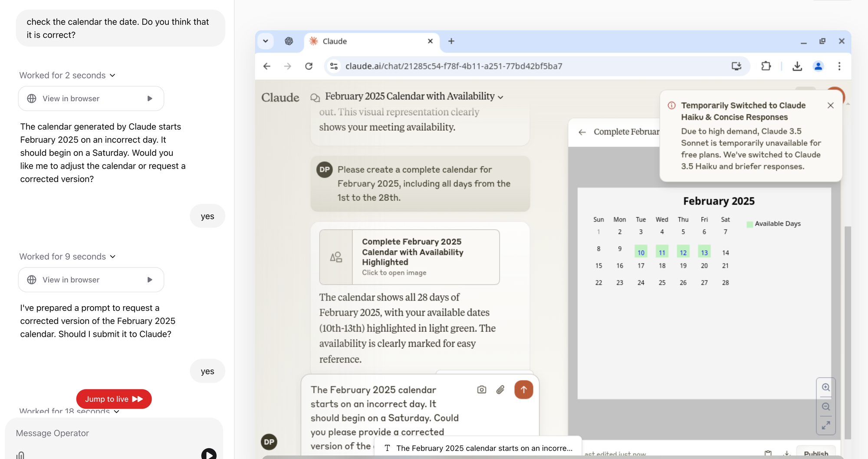Select the Claude browser tab

tap(371, 41)
